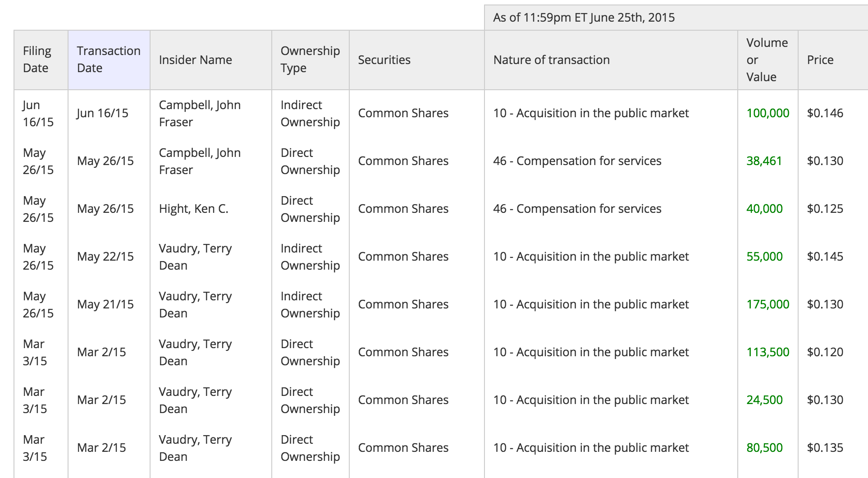Click the As of June 25th, 2015 banner
This screenshot has width=868, height=478.
(x=676, y=18)
